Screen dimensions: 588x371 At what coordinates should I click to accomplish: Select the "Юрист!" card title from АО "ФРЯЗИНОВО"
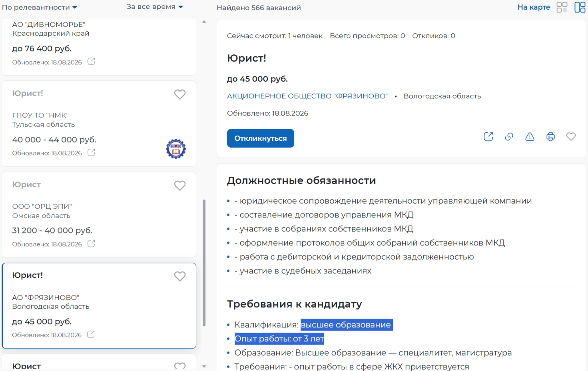point(28,275)
